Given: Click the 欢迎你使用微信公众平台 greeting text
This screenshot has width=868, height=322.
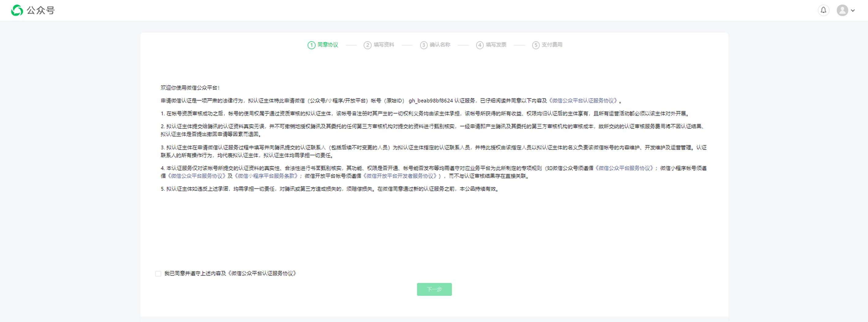Looking at the screenshot, I should pyautogui.click(x=190, y=88).
